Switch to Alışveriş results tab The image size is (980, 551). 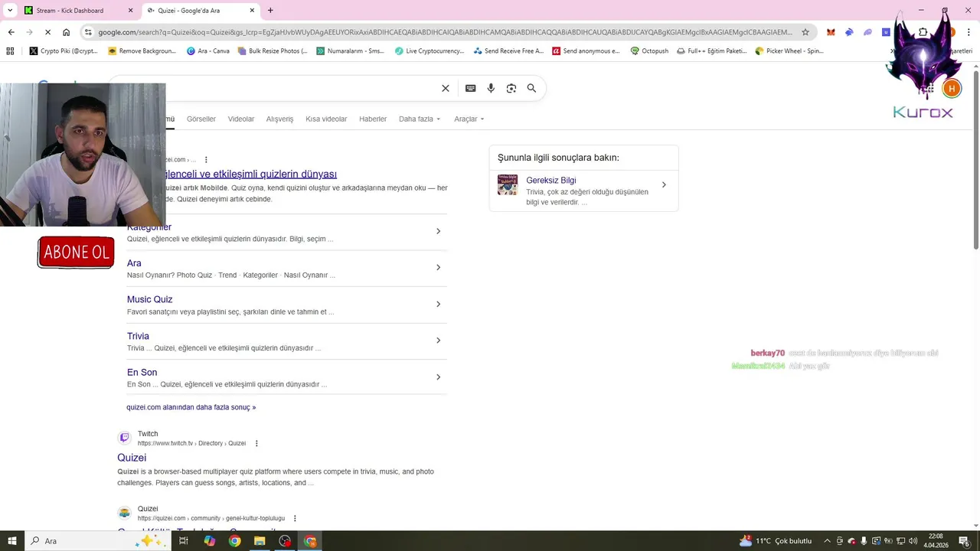pos(279,119)
